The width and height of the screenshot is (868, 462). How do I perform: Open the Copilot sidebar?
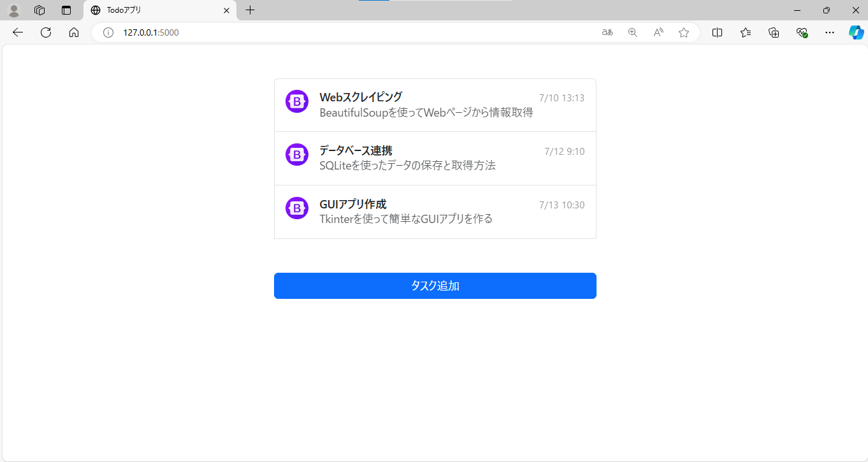coord(856,32)
